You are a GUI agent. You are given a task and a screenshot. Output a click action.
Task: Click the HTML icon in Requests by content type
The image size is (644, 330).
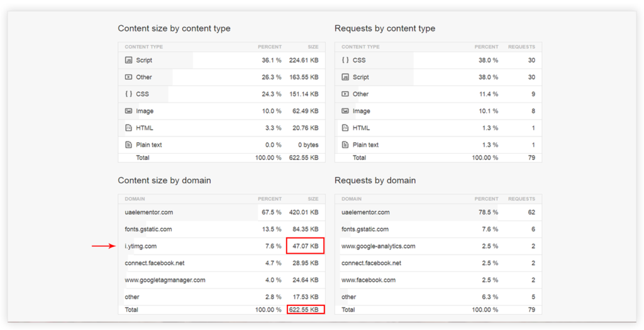pos(345,128)
